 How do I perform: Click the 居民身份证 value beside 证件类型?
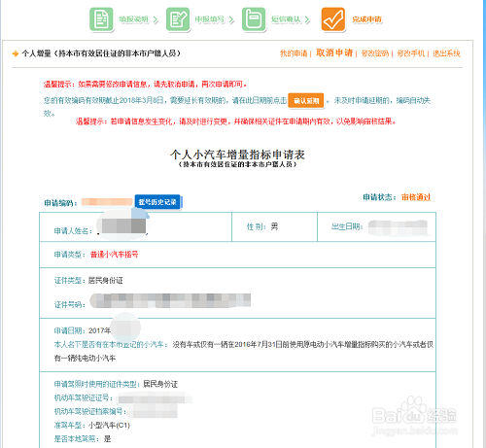[x=106, y=281]
